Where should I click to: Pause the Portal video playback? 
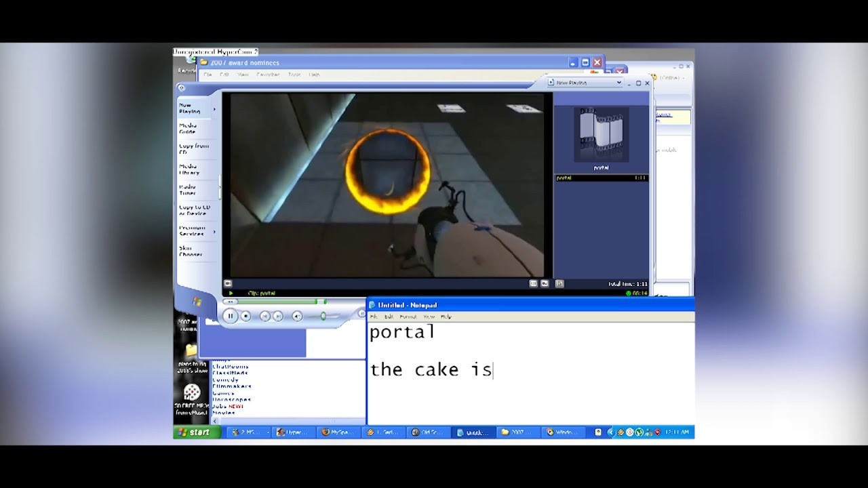tap(230, 316)
